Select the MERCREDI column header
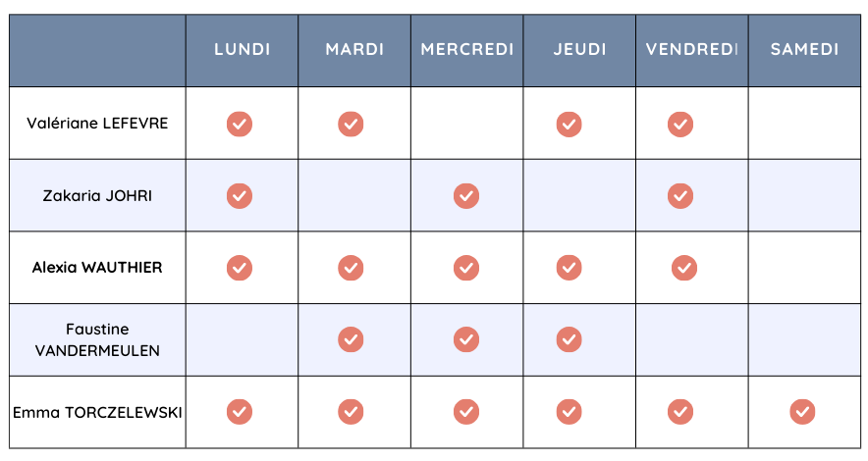The width and height of the screenshot is (868, 461). [466, 50]
